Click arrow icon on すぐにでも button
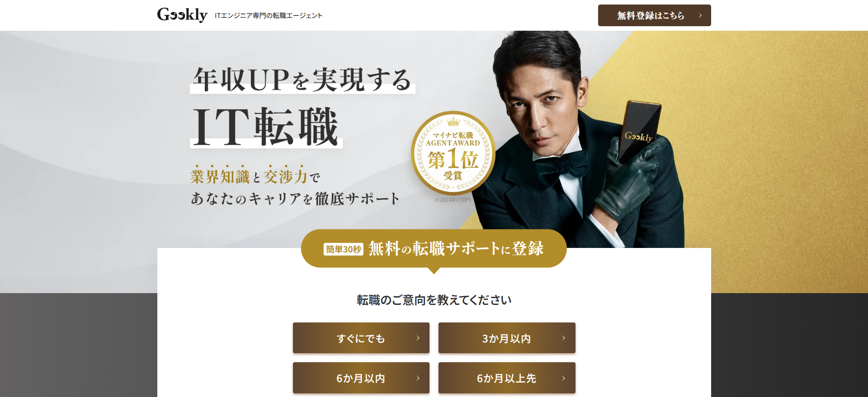Viewport: 868px width, 397px height. [x=418, y=338]
